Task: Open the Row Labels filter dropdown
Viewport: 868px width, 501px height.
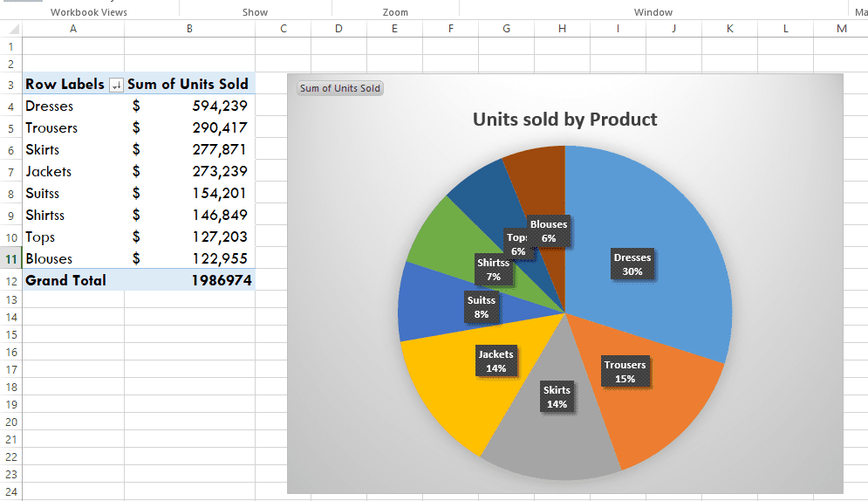Action: click(116, 85)
